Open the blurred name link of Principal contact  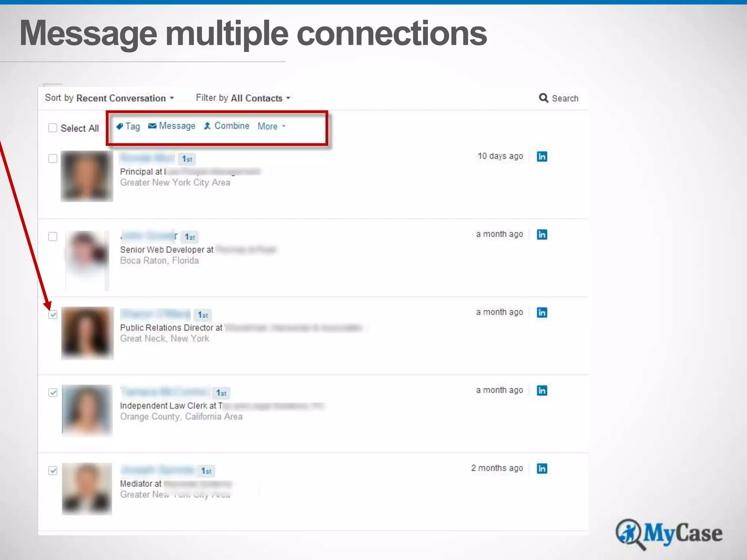point(147,158)
